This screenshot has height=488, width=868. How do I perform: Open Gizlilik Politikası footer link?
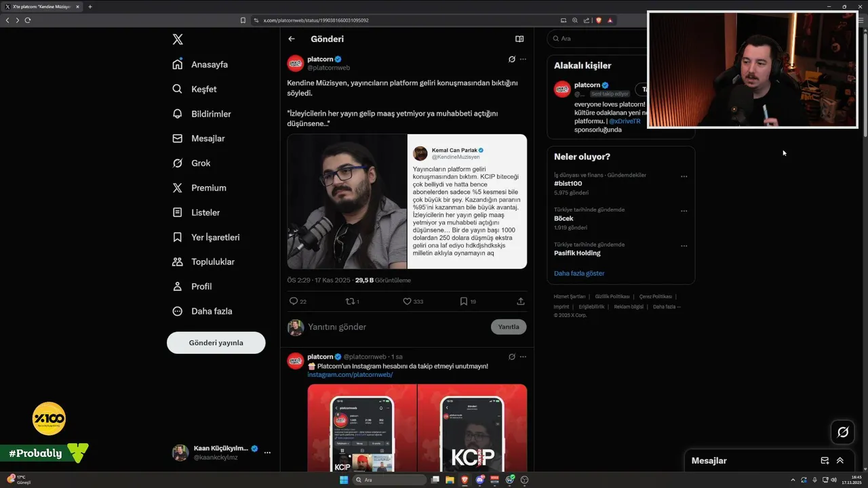tap(612, 296)
